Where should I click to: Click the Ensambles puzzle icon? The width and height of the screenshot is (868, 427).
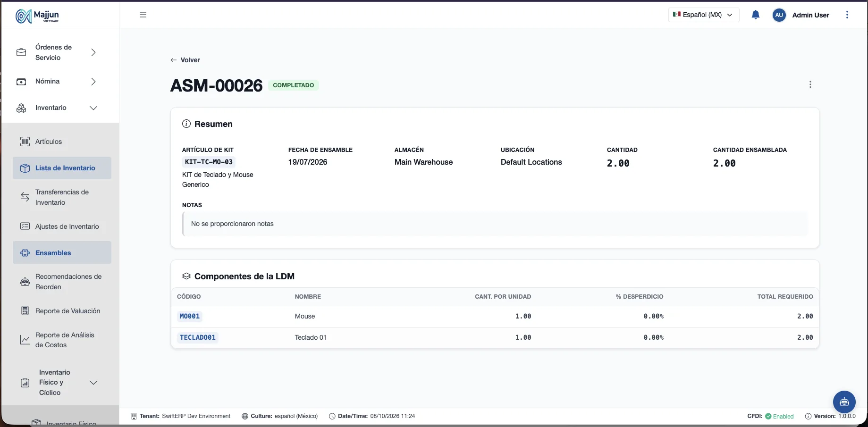coord(25,253)
